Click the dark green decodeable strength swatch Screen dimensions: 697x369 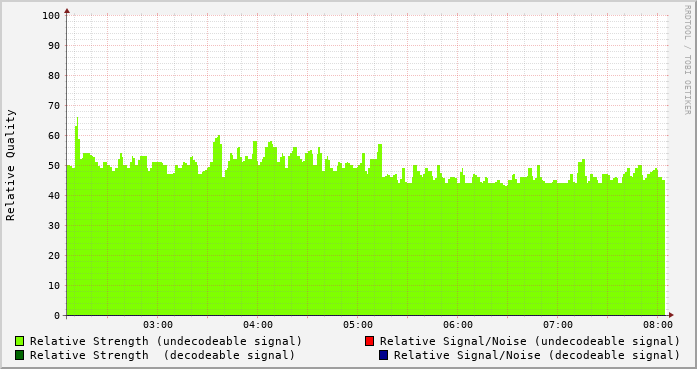[20, 355]
